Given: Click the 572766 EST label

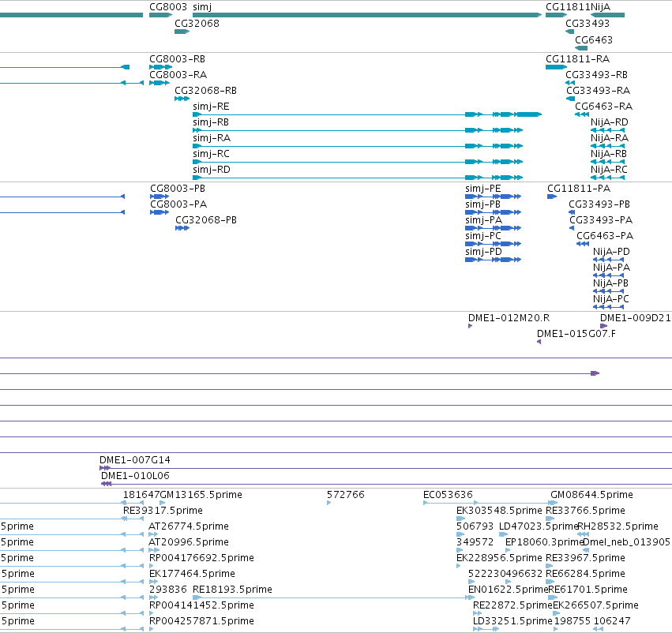Looking at the screenshot, I should pyautogui.click(x=345, y=495).
